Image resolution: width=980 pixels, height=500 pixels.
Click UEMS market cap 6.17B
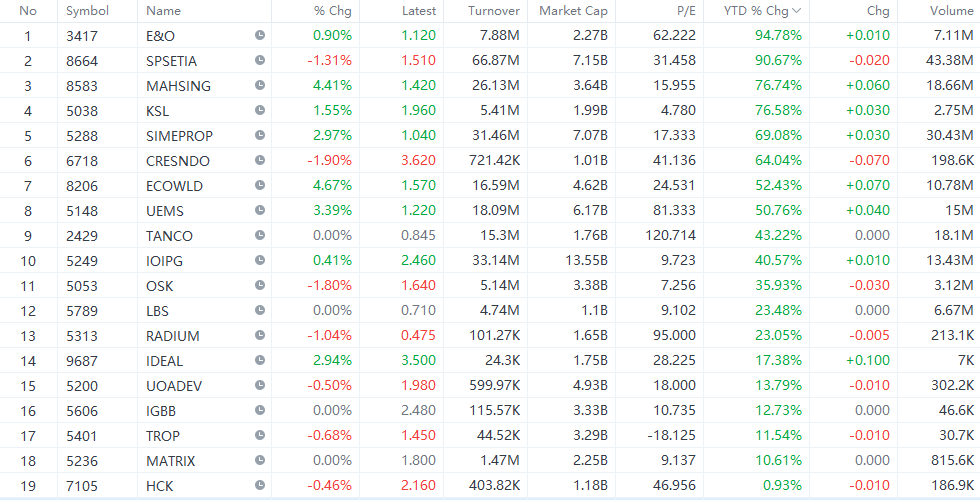[x=590, y=211]
